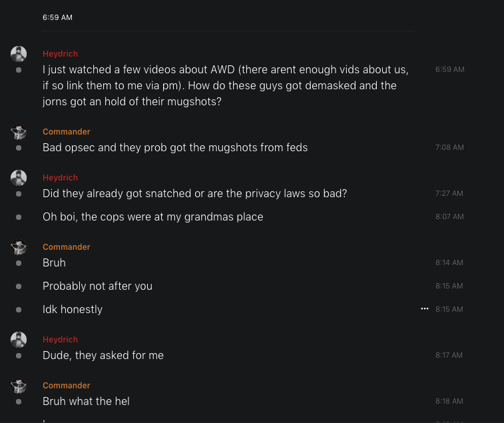The width and height of the screenshot is (504, 423).
Task: Click the 8:18 AM message timestamp
Action: tap(449, 401)
